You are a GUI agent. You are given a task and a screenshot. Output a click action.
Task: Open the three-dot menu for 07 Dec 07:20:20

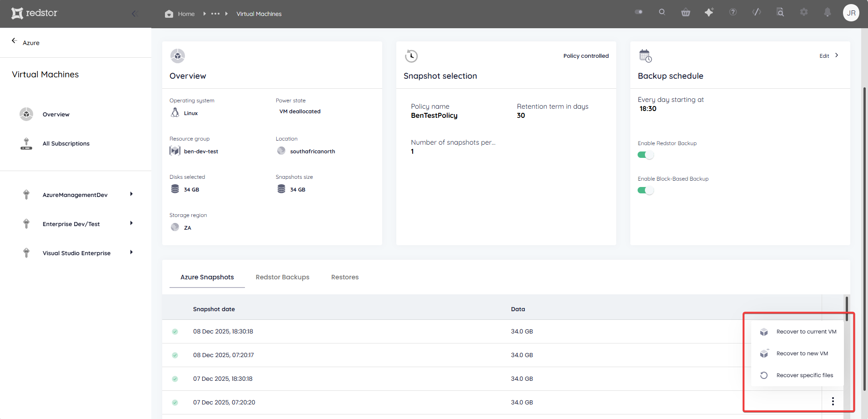833,401
